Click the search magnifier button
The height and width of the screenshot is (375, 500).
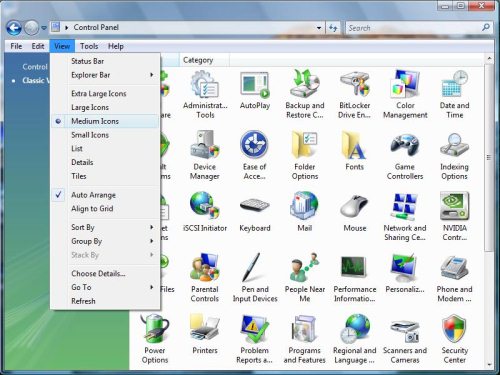pos(486,28)
